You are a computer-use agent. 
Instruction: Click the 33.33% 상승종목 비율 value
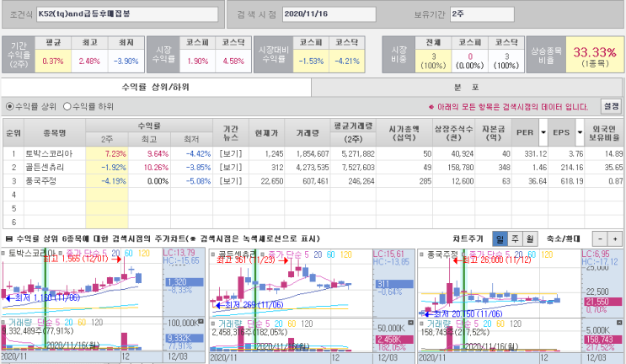point(595,55)
